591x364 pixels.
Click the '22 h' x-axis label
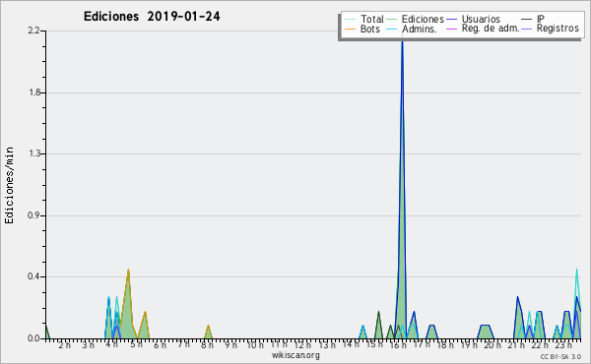541,345
